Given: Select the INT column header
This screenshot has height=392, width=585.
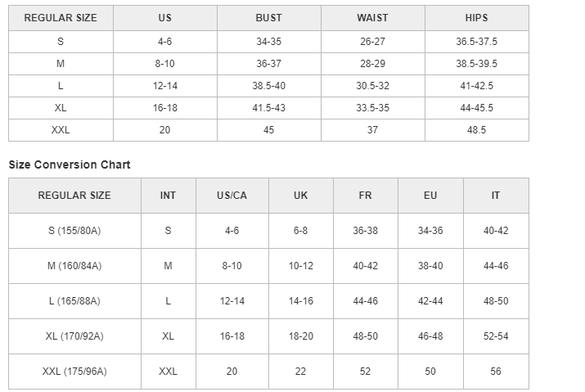Looking at the screenshot, I should coord(168,196).
